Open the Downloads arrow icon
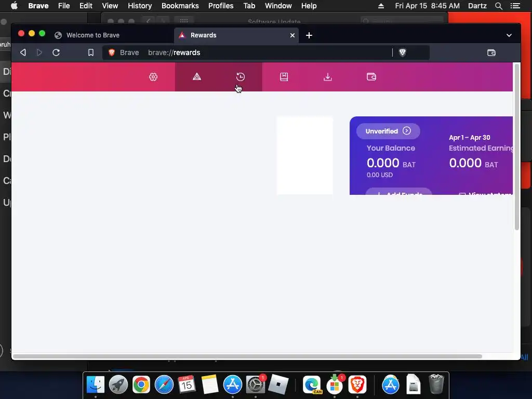Image resolution: width=532 pixels, height=399 pixels. pyautogui.click(x=327, y=77)
